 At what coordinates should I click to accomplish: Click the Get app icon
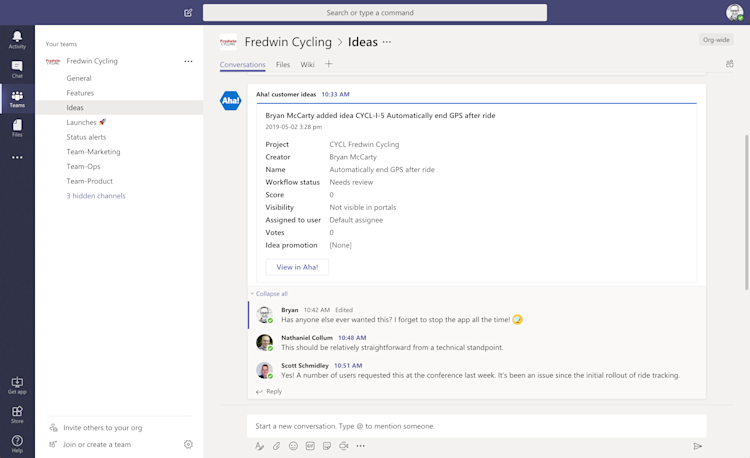[x=17, y=385]
